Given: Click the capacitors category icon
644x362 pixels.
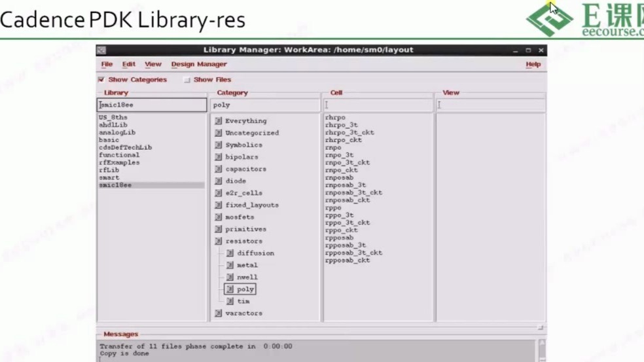Looking at the screenshot, I should 219,169.
